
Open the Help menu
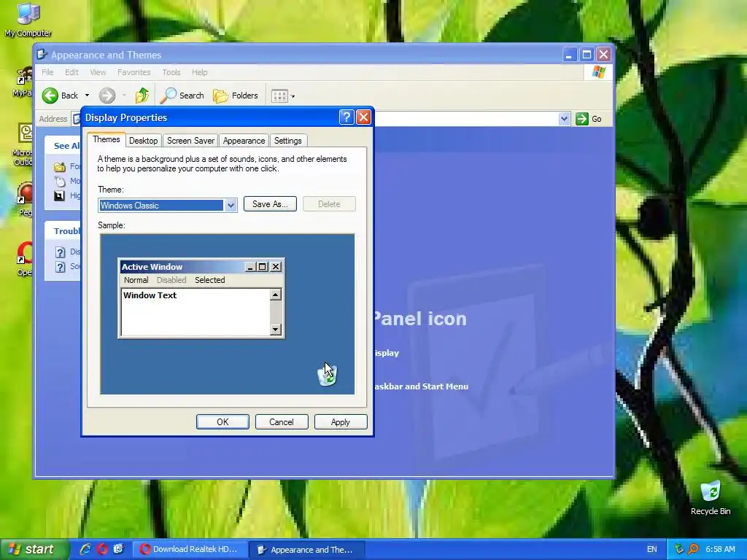[200, 72]
